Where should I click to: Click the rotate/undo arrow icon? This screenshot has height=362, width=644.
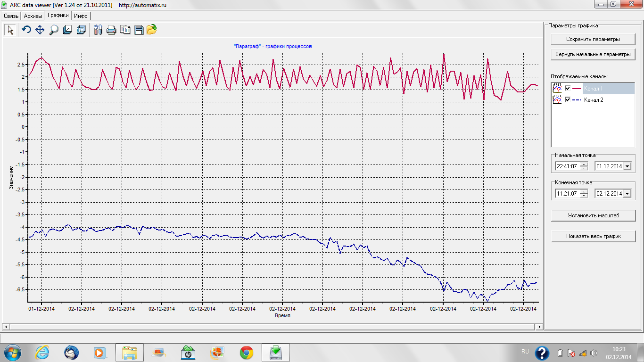tap(26, 30)
